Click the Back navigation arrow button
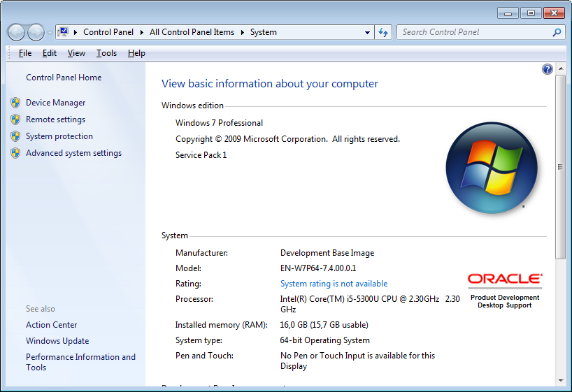 [x=17, y=32]
